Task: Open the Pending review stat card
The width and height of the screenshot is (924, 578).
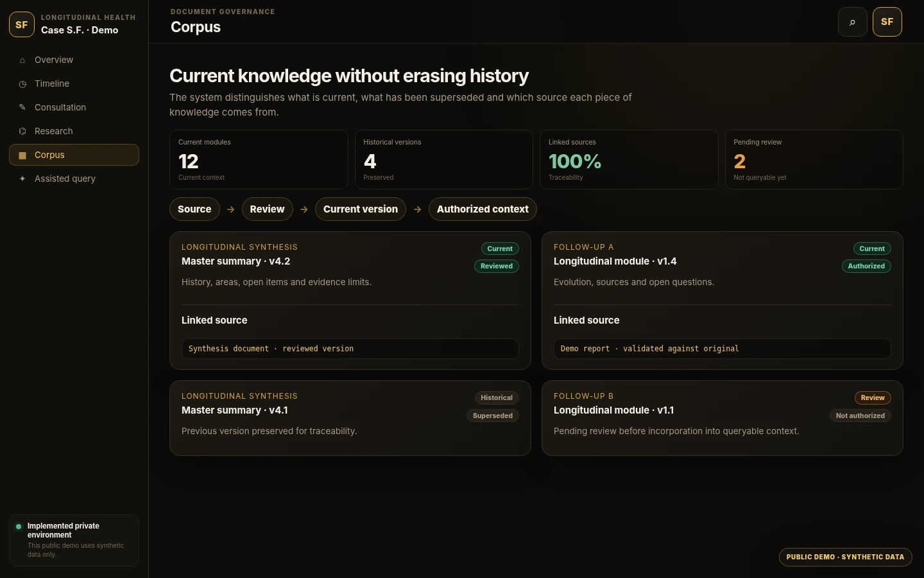Action: tap(814, 160)
